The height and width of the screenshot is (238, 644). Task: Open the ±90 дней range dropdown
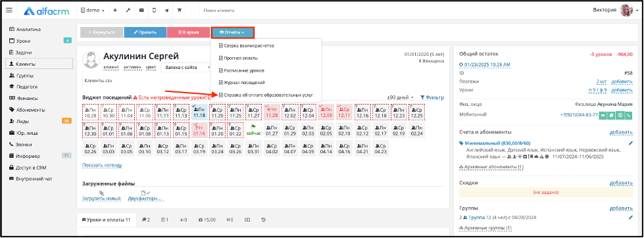point(401,98)
